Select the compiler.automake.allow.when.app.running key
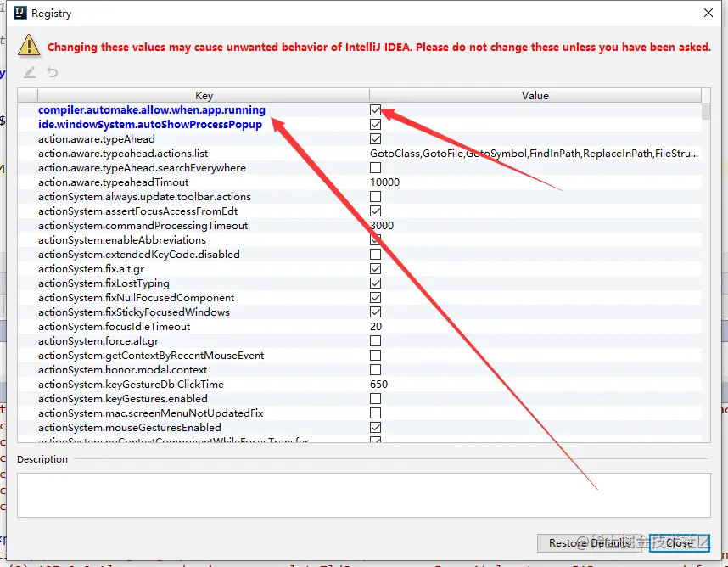The height and width of the screenshot is (567, 728). point(151,110)
